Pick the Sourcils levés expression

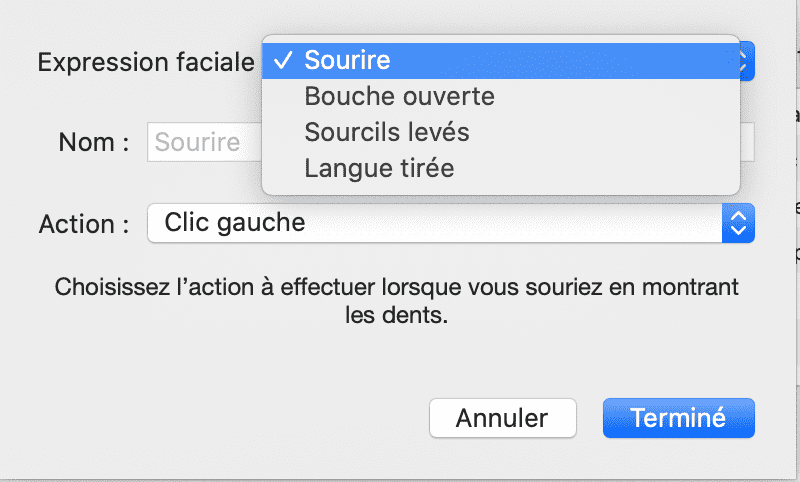click(386, 133)
